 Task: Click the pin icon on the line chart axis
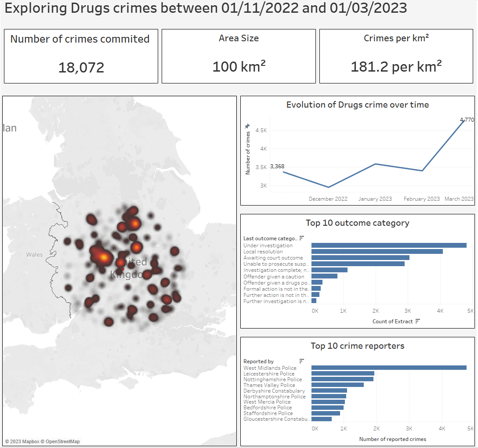pyautogui.click(x=247, y=126)
